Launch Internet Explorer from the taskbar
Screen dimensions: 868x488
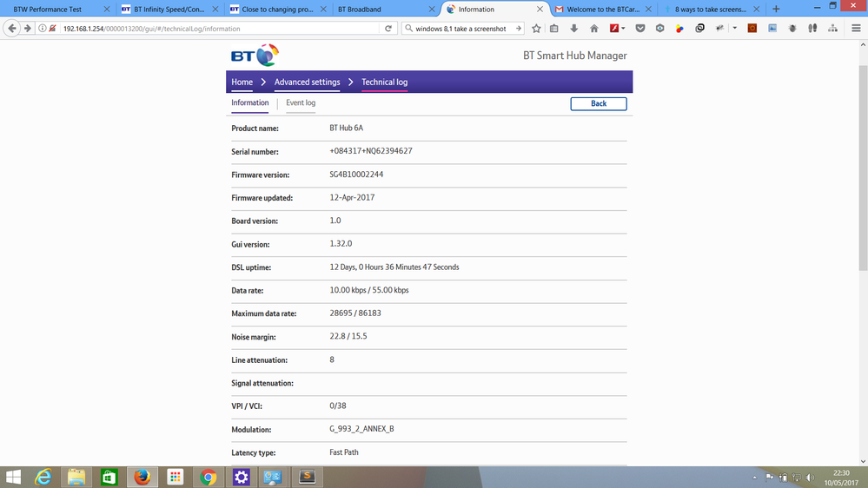pos(43,477)
